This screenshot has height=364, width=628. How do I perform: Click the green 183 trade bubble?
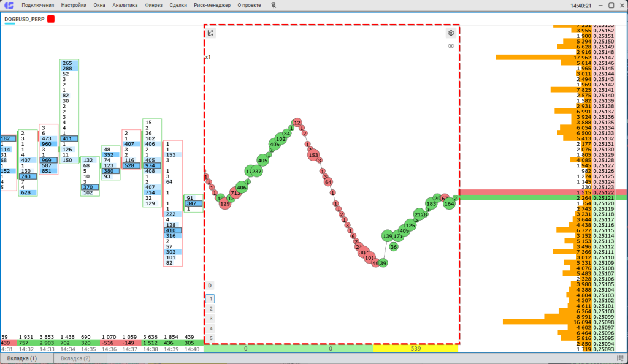click(431, 203)
